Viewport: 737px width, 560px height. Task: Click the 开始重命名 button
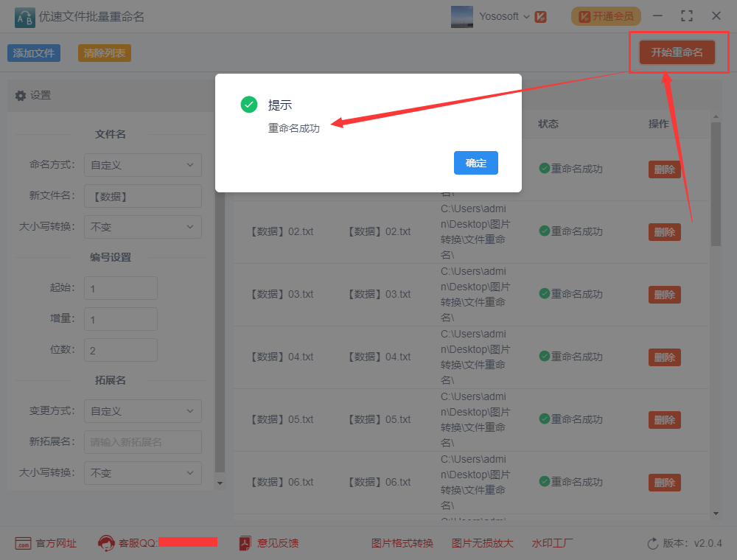tap(677, 52)
